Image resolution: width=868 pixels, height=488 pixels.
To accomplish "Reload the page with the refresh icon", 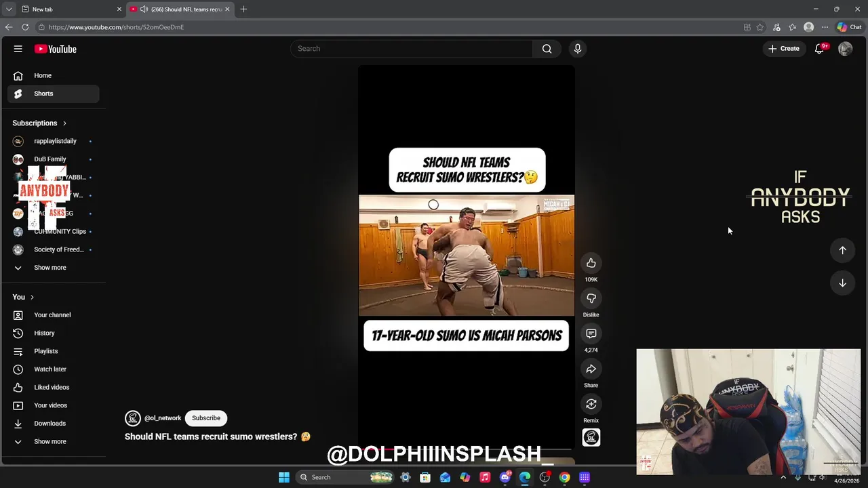I will [x=25, y=27].
